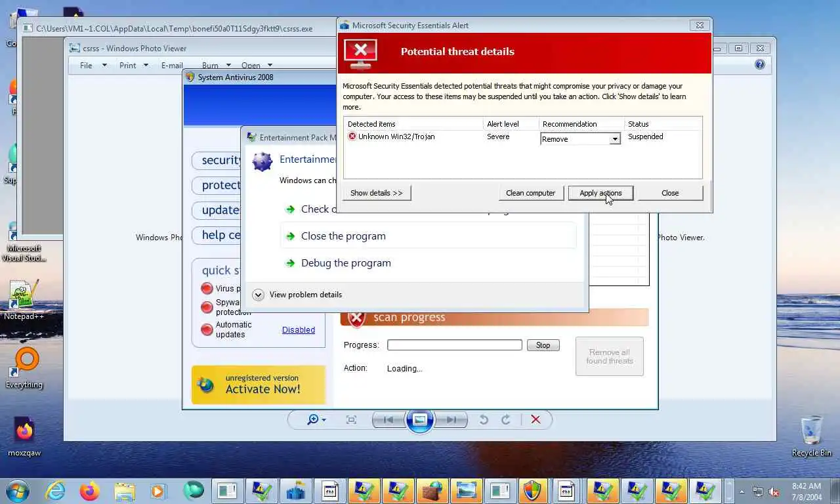Click Remove all found threats
This screenshot has height=504, width=840.
610,356
